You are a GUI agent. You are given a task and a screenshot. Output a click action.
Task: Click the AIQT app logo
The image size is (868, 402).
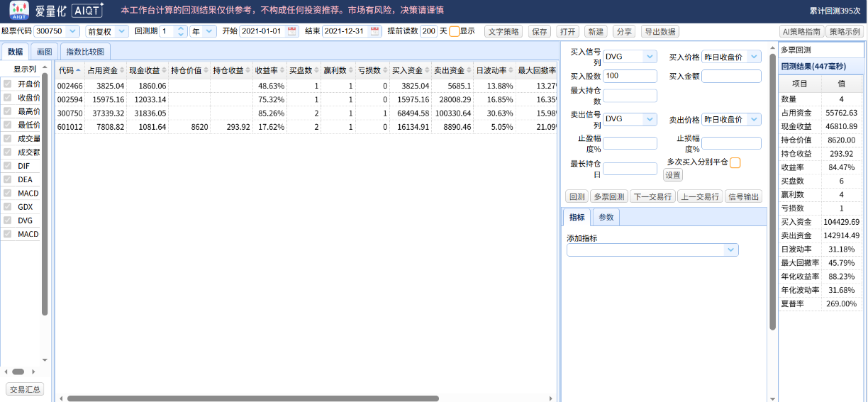point(19,10)
